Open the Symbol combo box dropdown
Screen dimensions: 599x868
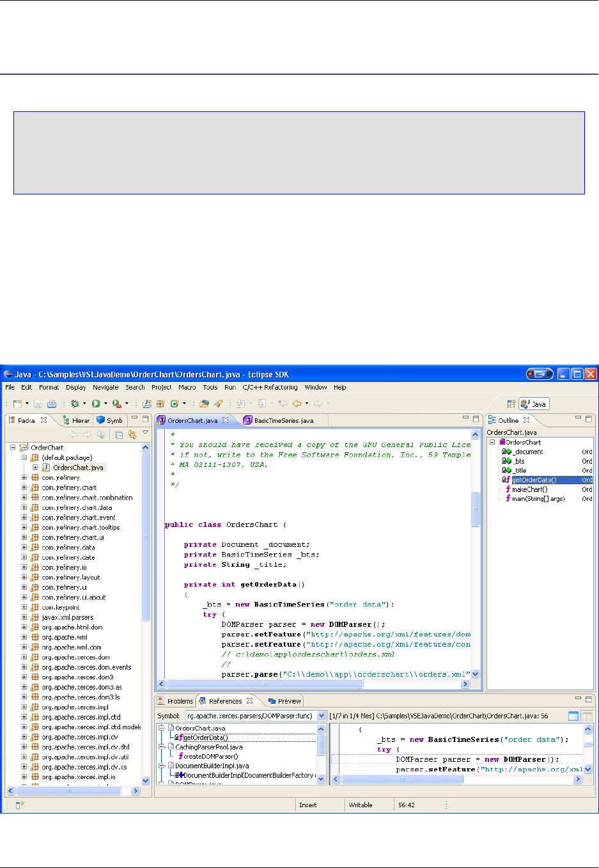(x=322, y=716)
